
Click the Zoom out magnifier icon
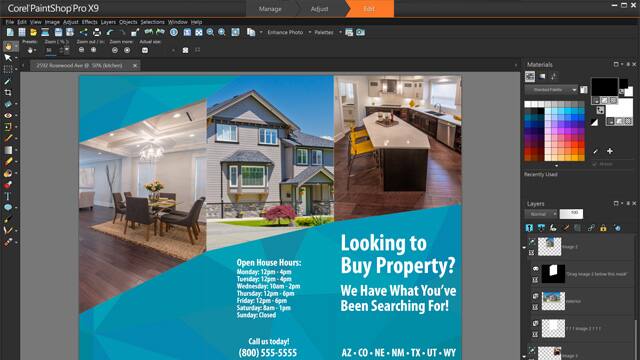(210, 32)
